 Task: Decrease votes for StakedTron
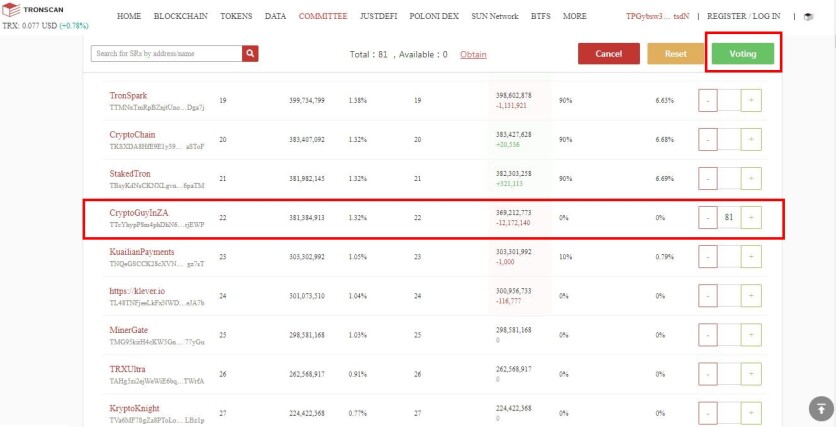[x=708, y=178]
